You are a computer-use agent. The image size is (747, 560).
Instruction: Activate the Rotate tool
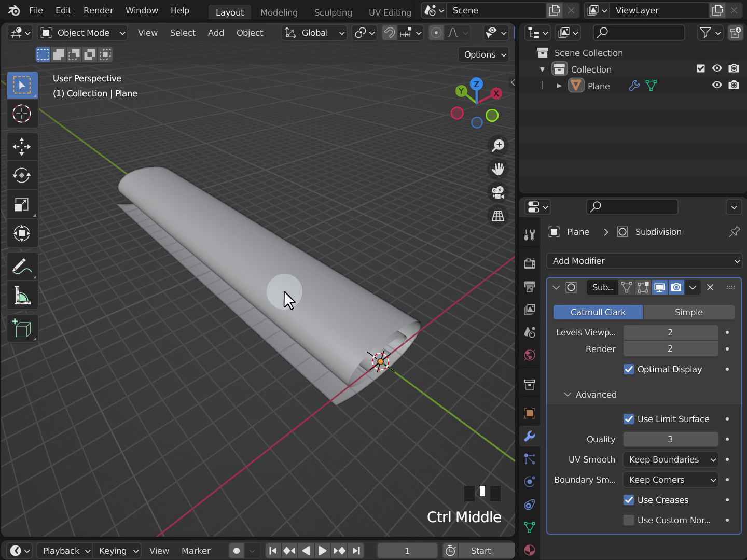(x=22, y=176)
